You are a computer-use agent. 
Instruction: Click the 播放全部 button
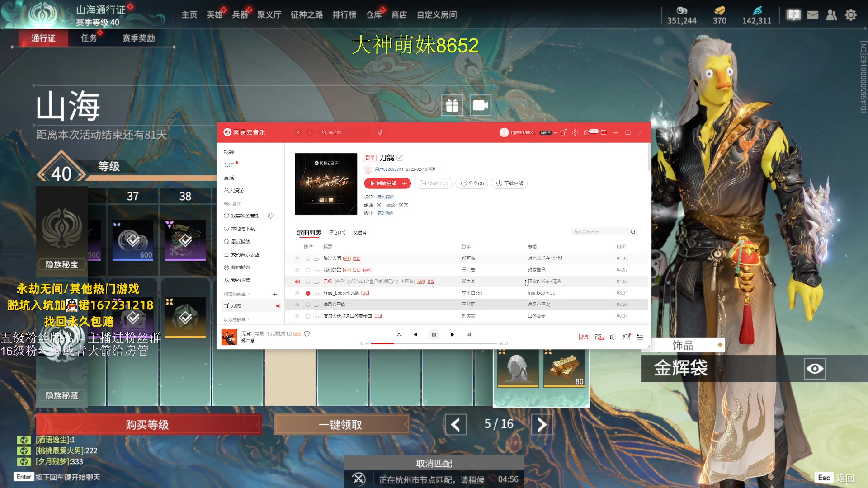[382, 183]
